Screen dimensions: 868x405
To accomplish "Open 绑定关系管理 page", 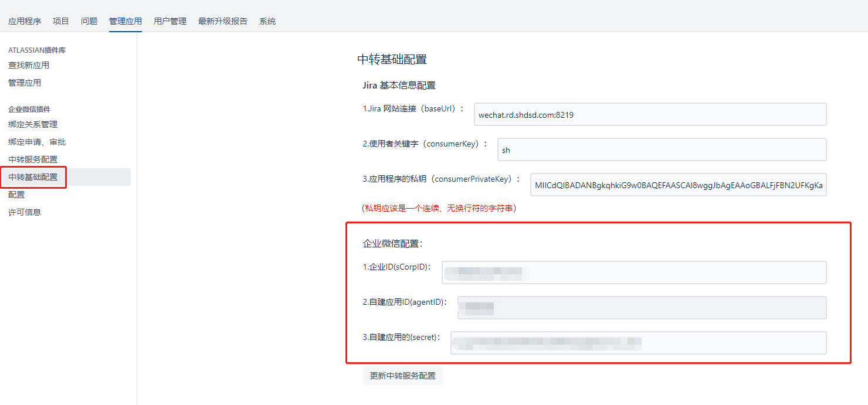I will (x=33, y=124).
